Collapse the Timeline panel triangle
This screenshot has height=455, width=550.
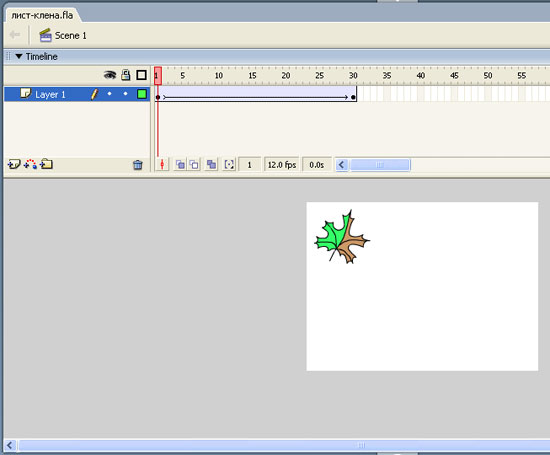coord(19,56)
